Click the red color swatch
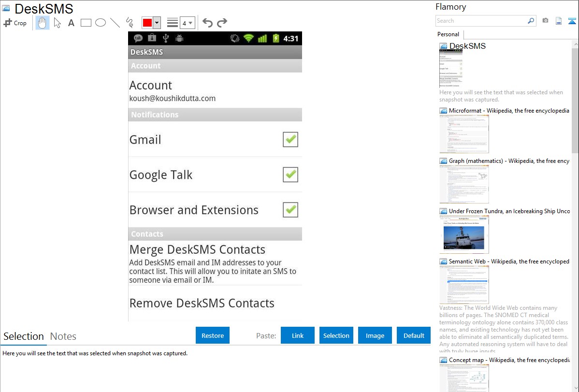Viewport: 579px width, 392px height. (147, 23)
